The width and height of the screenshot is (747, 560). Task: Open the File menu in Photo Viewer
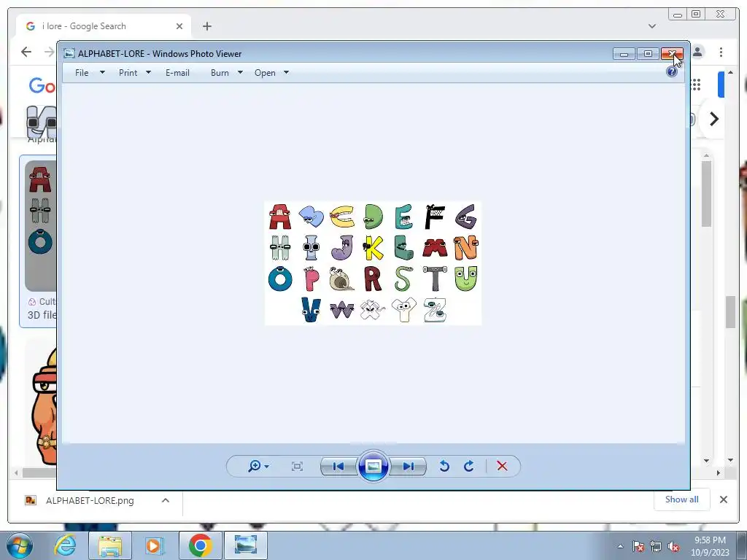pyautogui.click(x=82, y=73)
